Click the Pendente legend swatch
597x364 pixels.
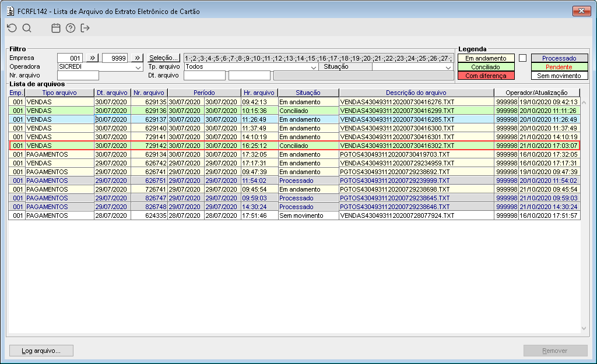pyautogui.click(x=559, y=67)
